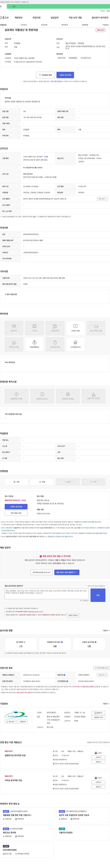Open the 회원가입 link
This screenshot has height=868, width=110.
coord(108,11)
